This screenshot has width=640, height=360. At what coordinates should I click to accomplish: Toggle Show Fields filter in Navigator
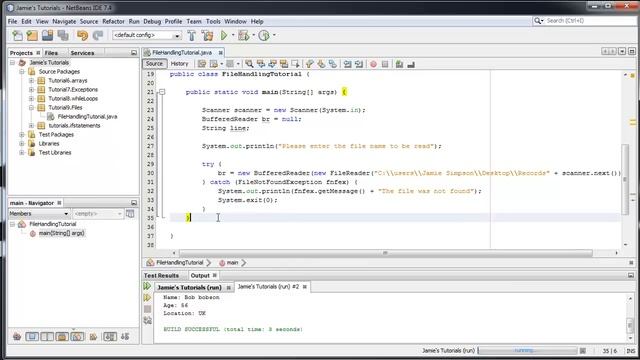pos(32,337)
